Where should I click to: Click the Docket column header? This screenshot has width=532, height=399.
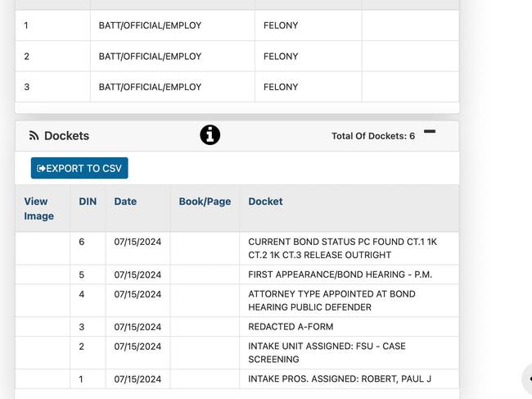point(265,202)
